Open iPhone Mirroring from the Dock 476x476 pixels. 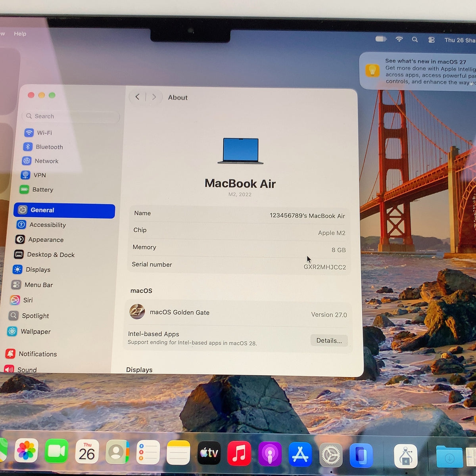coord(361,455)
